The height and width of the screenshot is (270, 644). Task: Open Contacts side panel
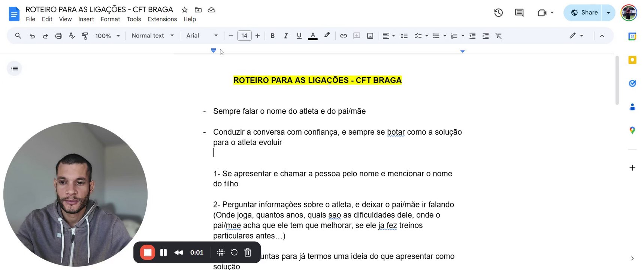632,107
